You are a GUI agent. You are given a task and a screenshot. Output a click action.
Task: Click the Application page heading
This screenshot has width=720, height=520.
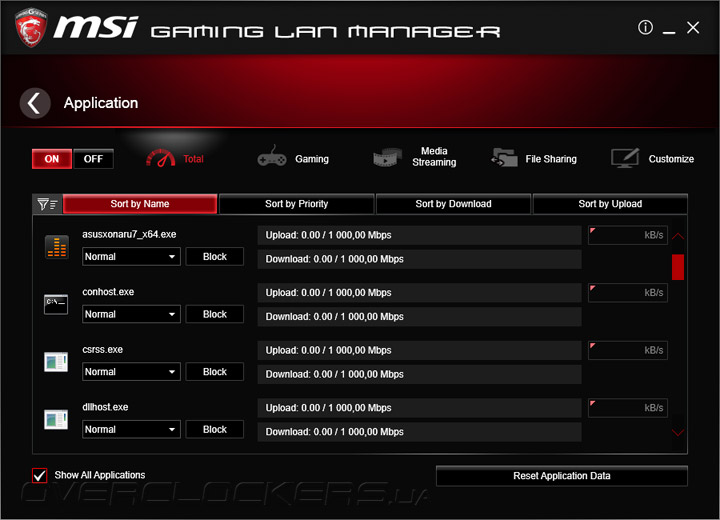[101, 103]
